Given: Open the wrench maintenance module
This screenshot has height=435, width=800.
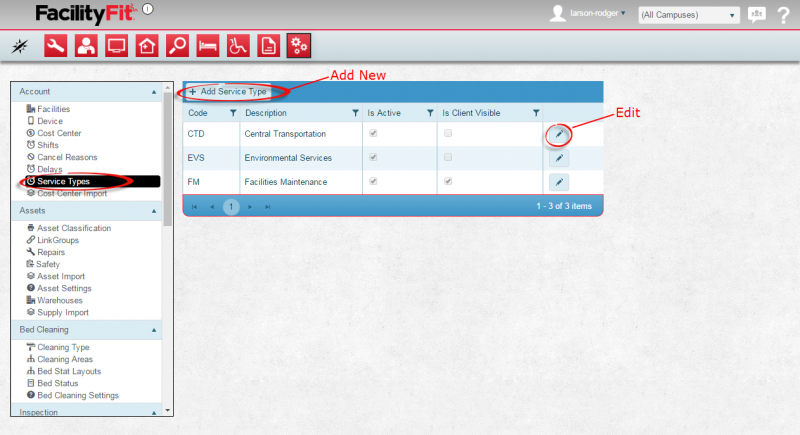Looking at the screenshot, I should click(55, 46).
